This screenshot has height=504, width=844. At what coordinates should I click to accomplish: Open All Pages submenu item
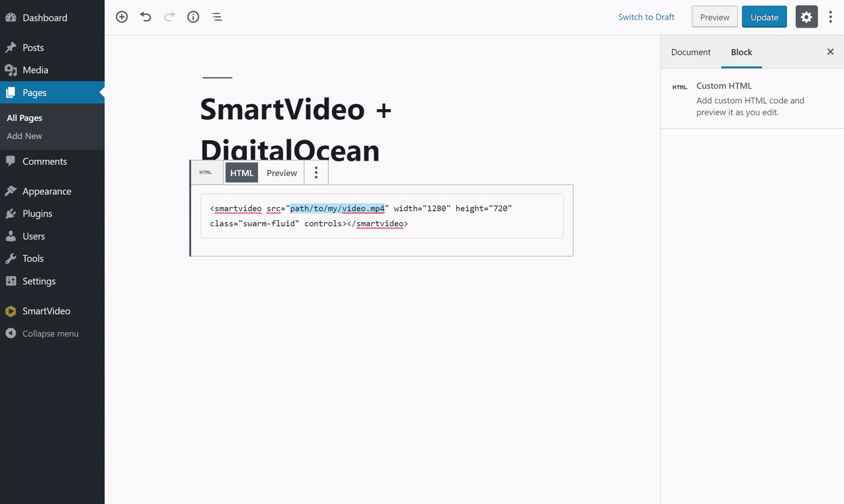pyautogui.click(x=24, y=118)
